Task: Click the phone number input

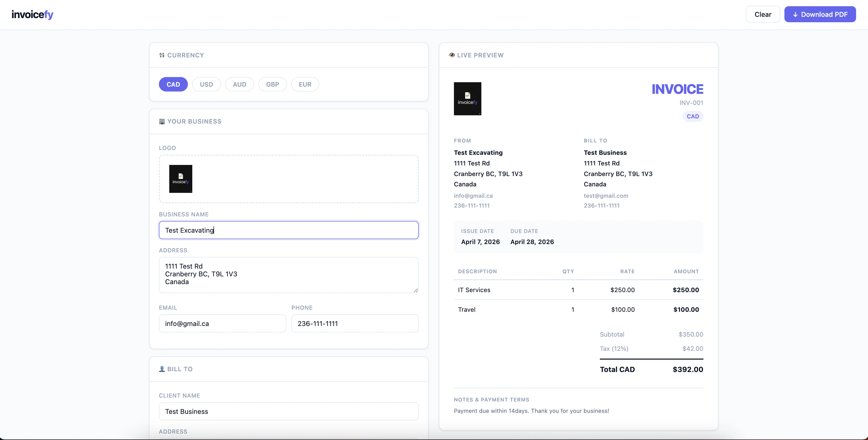Action: click(x=355, y=323)
